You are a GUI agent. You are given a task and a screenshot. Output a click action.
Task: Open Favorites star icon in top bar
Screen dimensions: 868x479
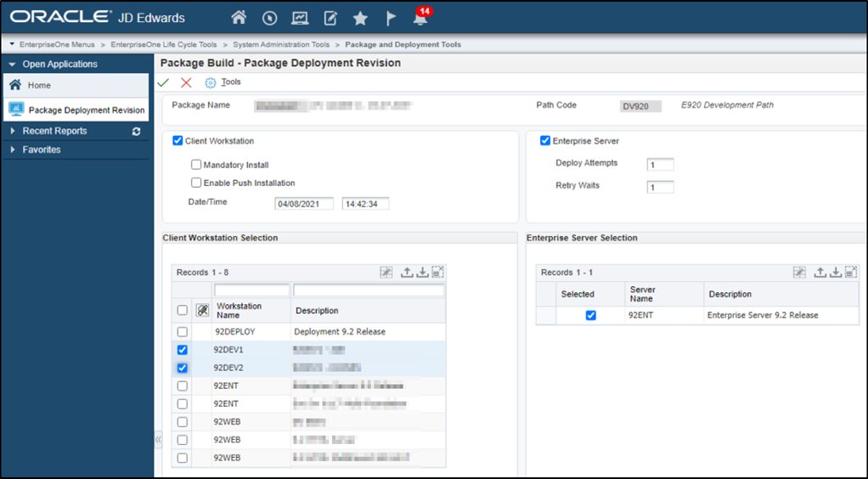point(360,19)
